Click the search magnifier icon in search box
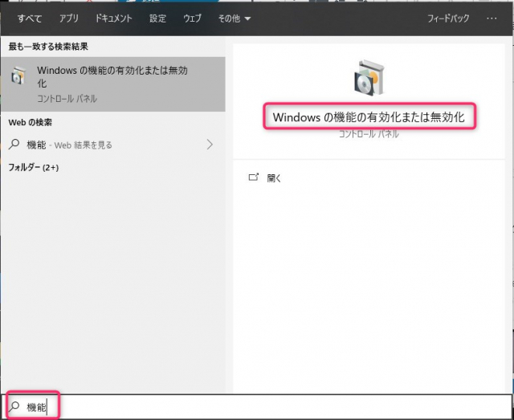This screenshot has height=420, width=514. [x=14, y=406]
